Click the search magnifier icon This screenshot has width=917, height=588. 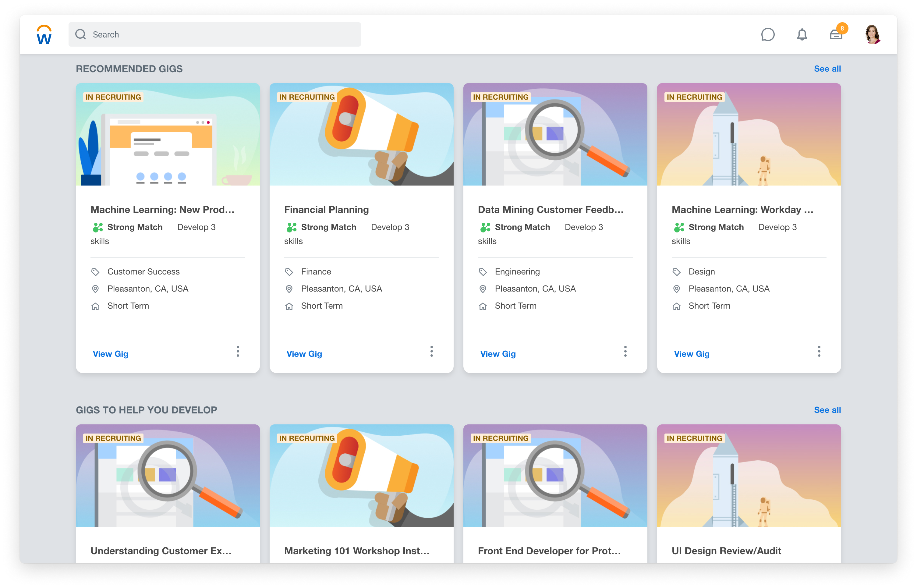[x=80, y=35]
